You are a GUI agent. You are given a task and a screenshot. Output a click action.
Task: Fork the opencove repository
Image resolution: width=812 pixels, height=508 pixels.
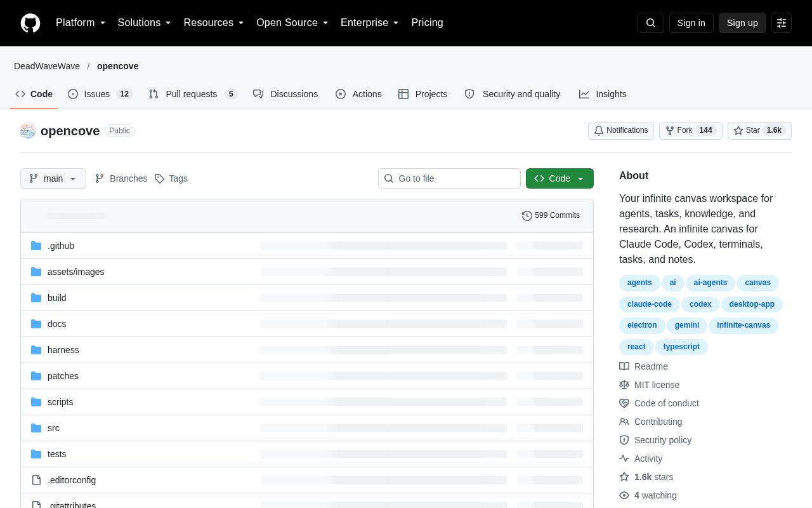[x=691, y=131]
